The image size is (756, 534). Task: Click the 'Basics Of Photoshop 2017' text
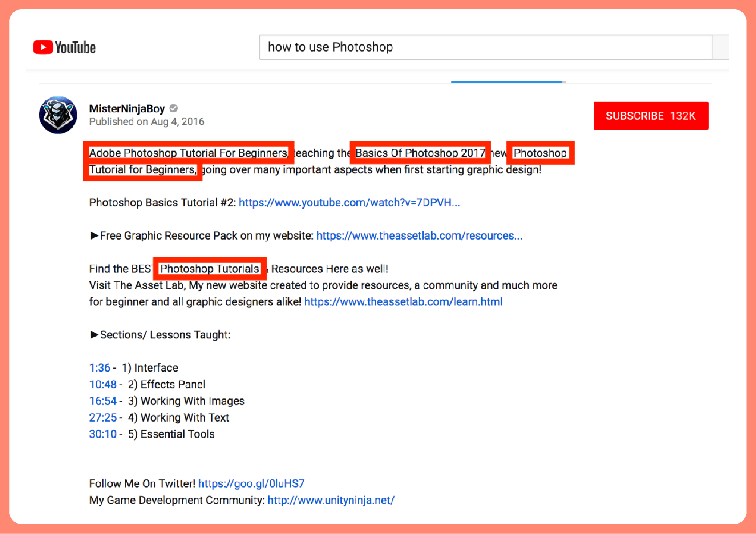coord(420,153)
